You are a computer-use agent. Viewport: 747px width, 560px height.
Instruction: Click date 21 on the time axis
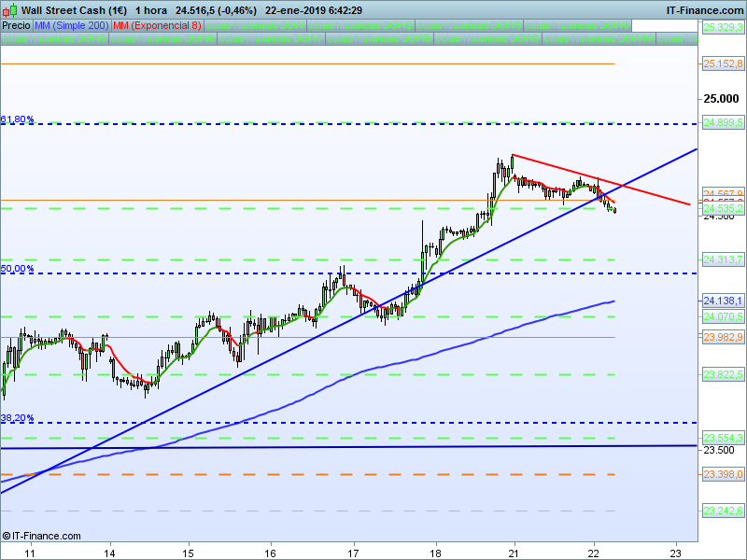coord(513,553)
